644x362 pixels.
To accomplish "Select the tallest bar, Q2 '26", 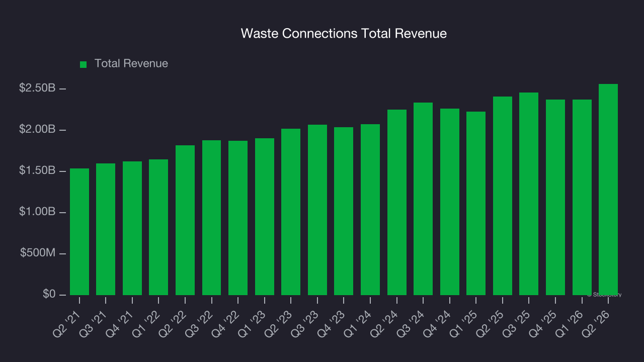I will click(x=608, y=190).
